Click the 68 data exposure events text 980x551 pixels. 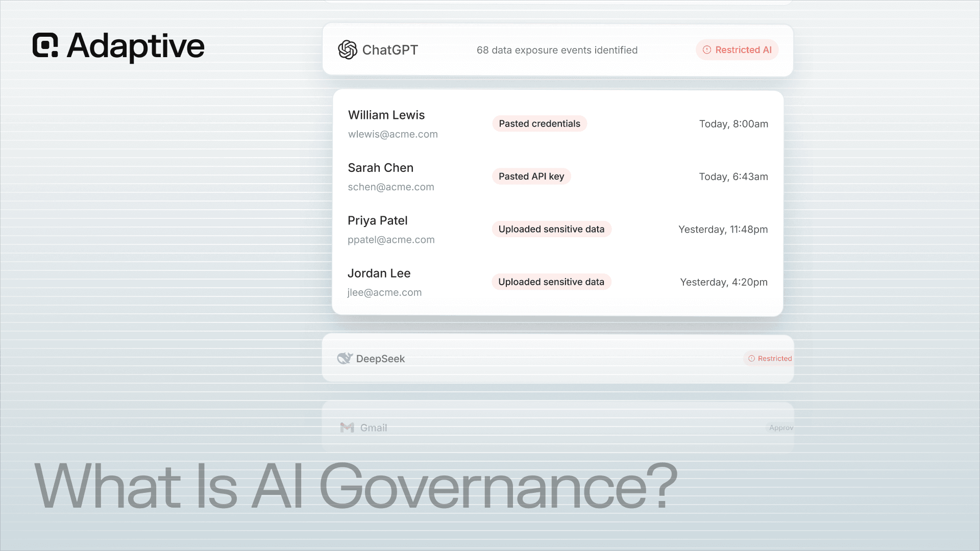557,50
